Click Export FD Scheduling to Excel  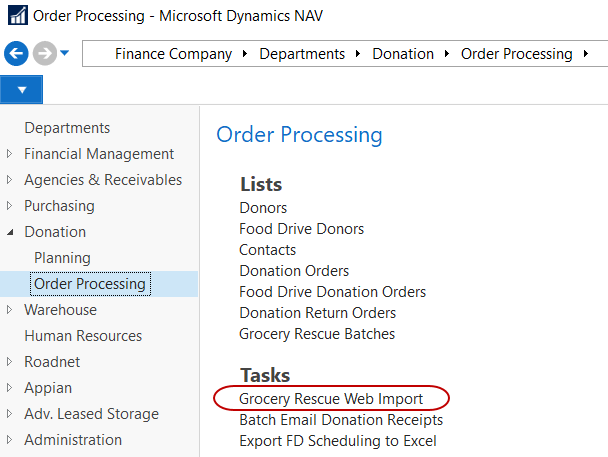337,441
